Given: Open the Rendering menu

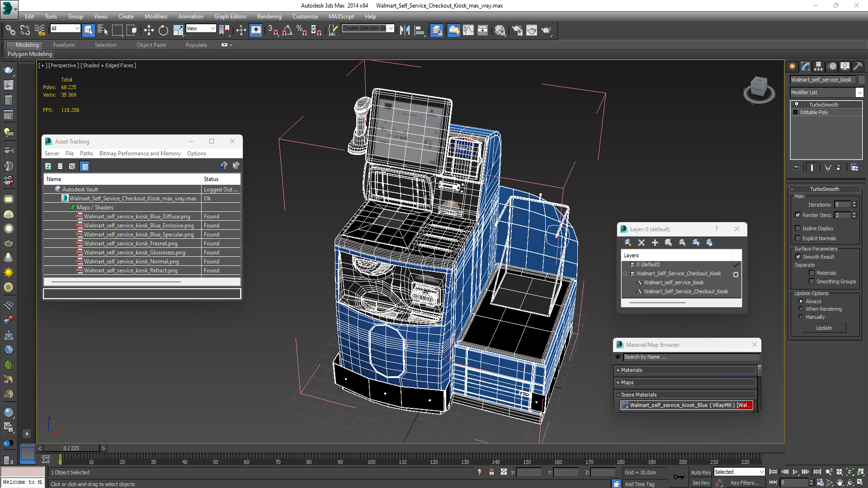Looking at the screenshot, I should (x=269, y=16).
